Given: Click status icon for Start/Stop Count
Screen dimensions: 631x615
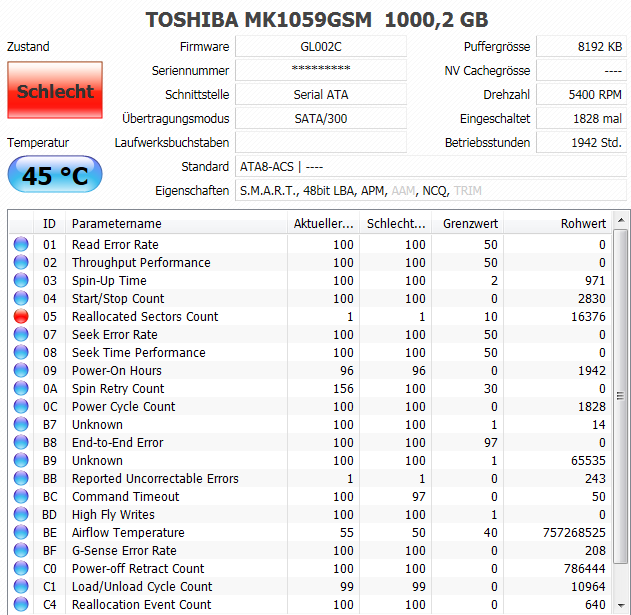Looking at the screenshot, I should pyautogui.click(x=21, y=298).
